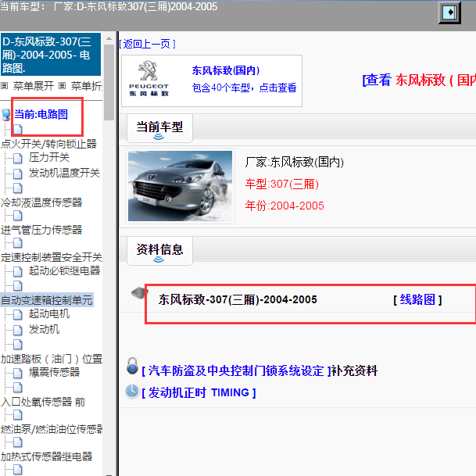This screenshot has height=476, width=476.
Task: Click the 厂家:东风标致(国内) text
Action: (294, 162)
